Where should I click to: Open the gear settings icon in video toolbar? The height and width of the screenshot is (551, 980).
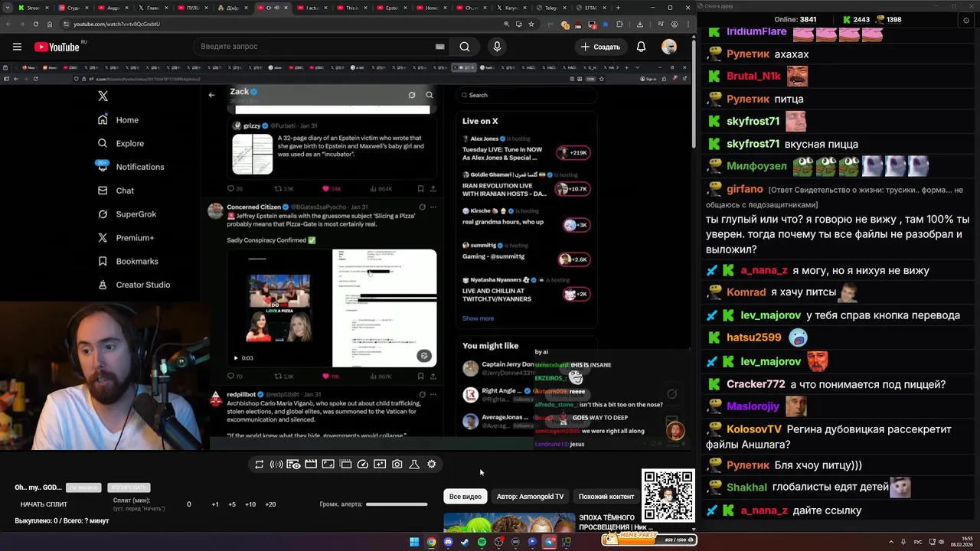432,464
